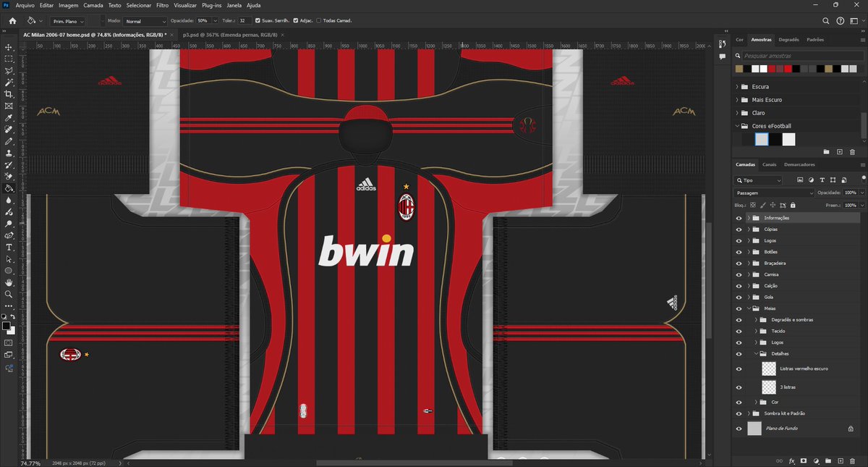Hide the Informações layer group

point(739,218)
